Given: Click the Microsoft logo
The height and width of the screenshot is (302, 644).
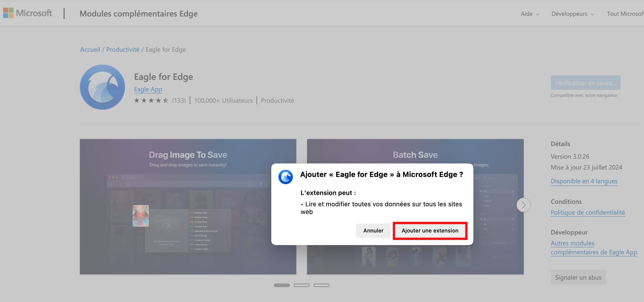Looking at the screenshot, I should pyautogui.click(x=27, y=13).
